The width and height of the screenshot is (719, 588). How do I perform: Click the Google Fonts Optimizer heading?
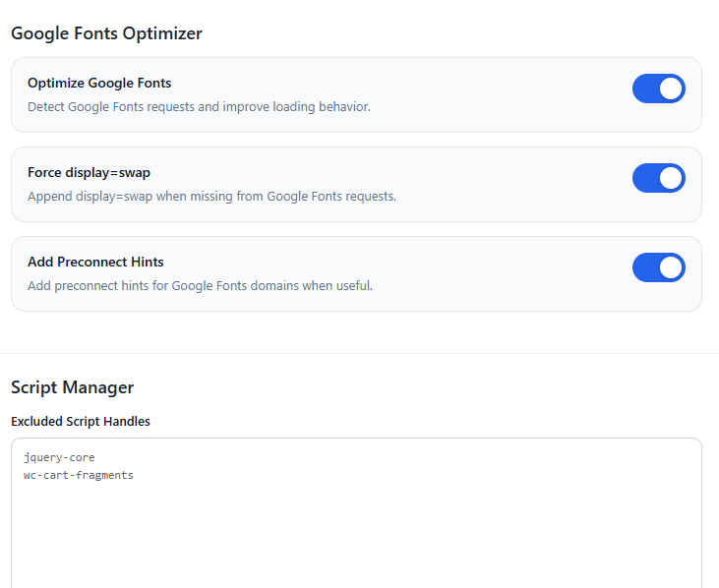(x=106, y=33)
